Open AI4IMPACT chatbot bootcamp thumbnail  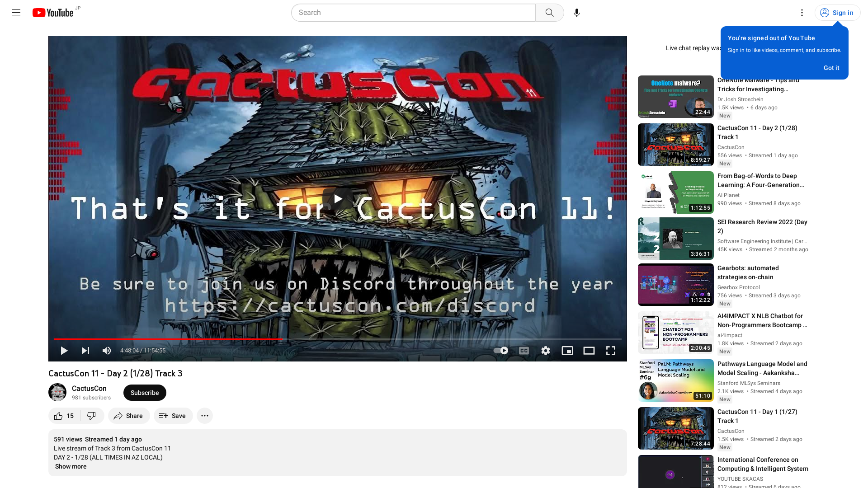click(675, 333)
